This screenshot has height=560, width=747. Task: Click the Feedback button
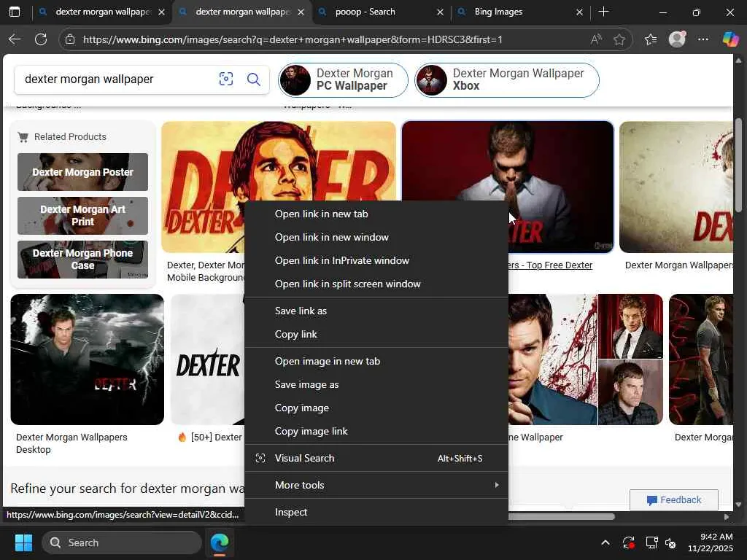point(673,499)
